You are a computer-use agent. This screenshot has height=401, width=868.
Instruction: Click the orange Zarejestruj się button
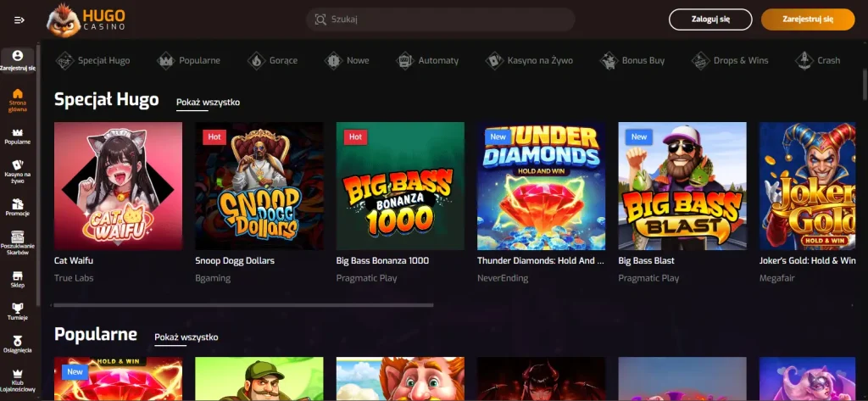click(808, 19)
